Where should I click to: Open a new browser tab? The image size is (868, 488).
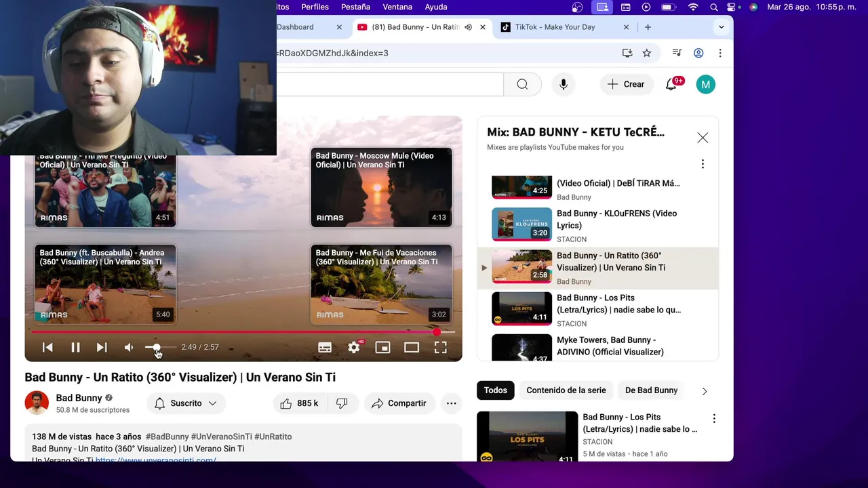[648, 27]
